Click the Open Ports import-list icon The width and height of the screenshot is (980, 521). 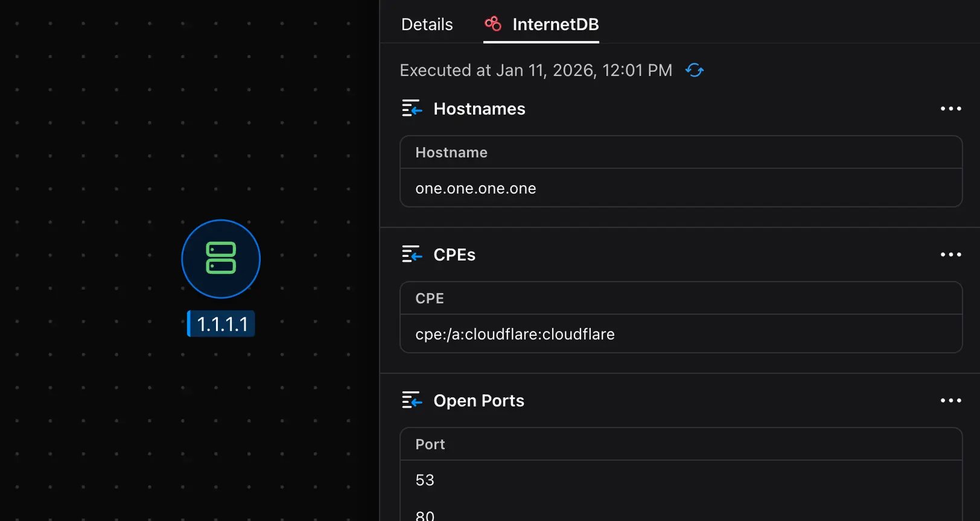pyautogui.click(x=412, y=400)
